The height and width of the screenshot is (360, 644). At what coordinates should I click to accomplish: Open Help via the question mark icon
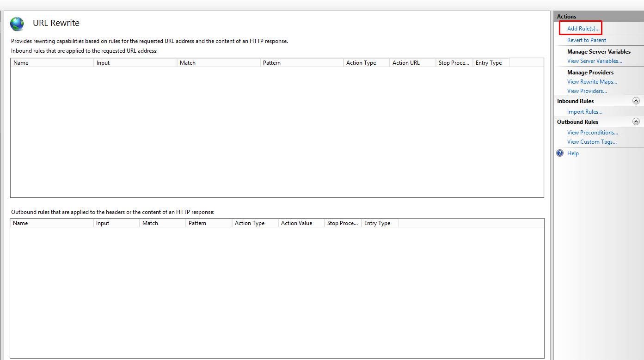559,153
